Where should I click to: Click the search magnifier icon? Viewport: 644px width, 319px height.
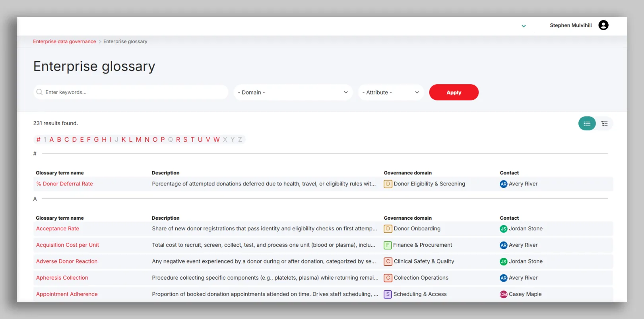[x=39, y=92]
